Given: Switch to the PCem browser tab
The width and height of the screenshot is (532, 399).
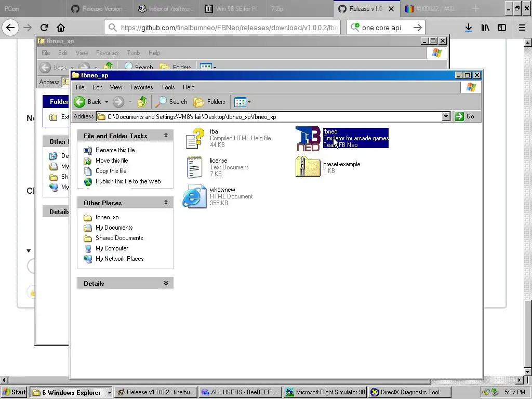Looking at the screenshot, I should coord(32,8).
